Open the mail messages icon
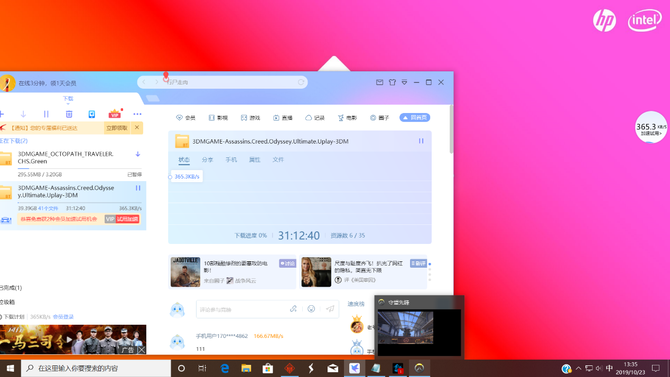This screenshot has width=670, height=377. (379, 82)
